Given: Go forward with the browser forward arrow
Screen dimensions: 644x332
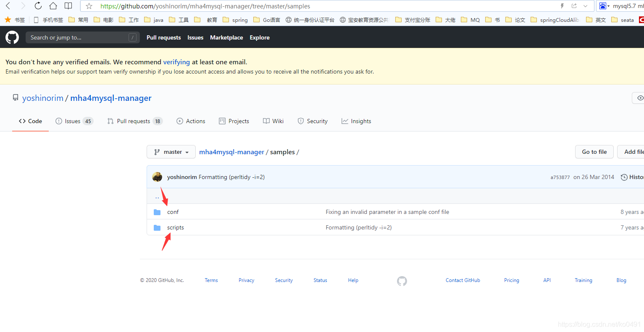Looking at the screenshot, I should pos(23,6).
